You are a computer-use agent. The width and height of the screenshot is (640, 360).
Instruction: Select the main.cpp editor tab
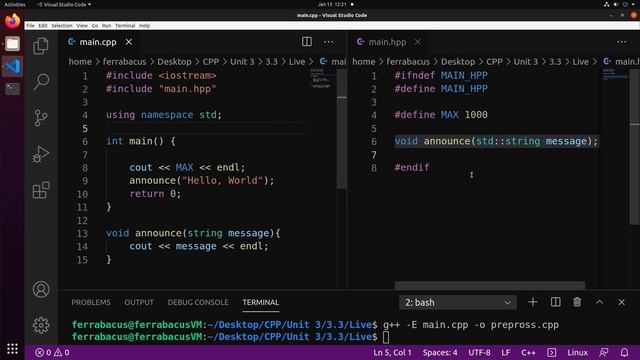(98, 42)
